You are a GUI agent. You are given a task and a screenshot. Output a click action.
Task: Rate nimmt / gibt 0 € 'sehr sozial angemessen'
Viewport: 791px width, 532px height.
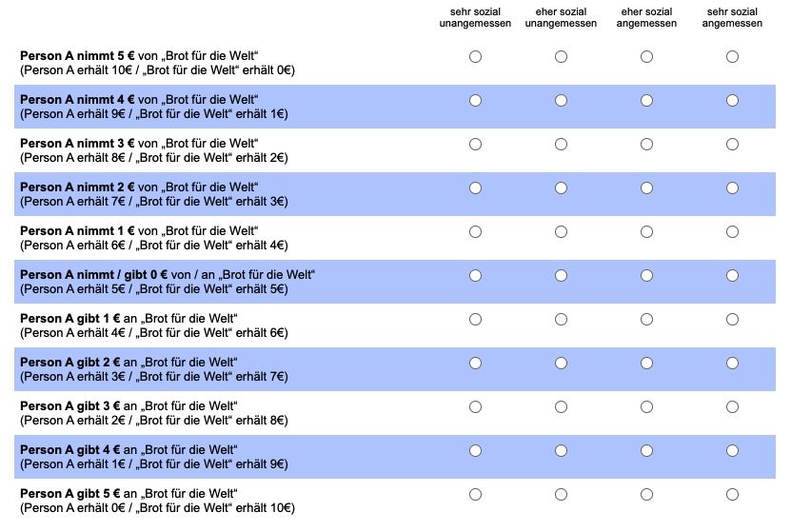tap(733, 275)
